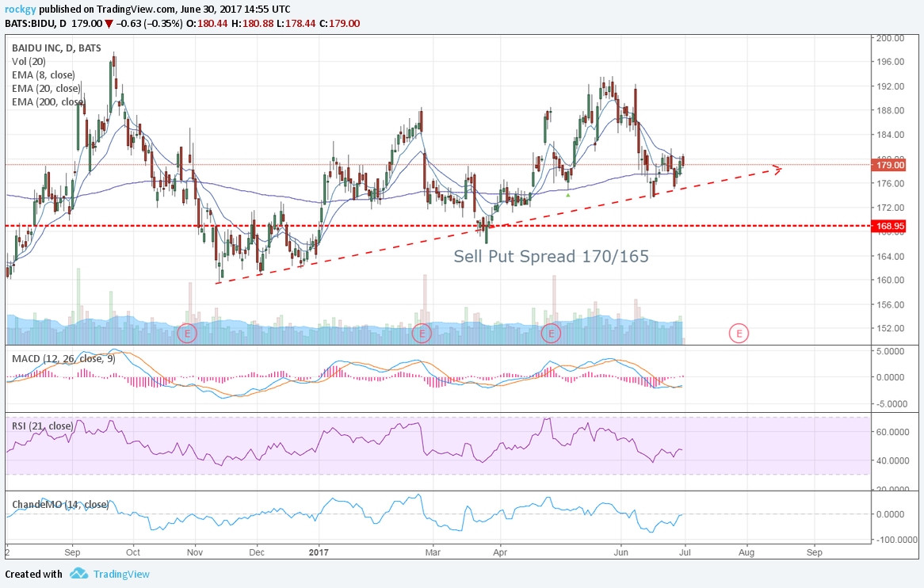This screenshot has height=588, width=924.
Task: Select the RSI (21, close) indicator label
Action: [x=43, y=426]
